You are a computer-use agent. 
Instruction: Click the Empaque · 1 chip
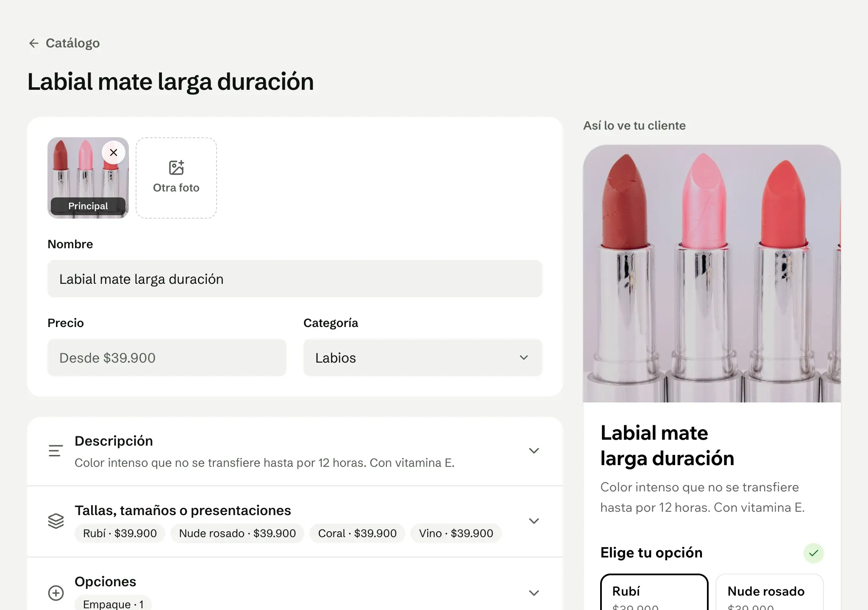click(113, 604)
